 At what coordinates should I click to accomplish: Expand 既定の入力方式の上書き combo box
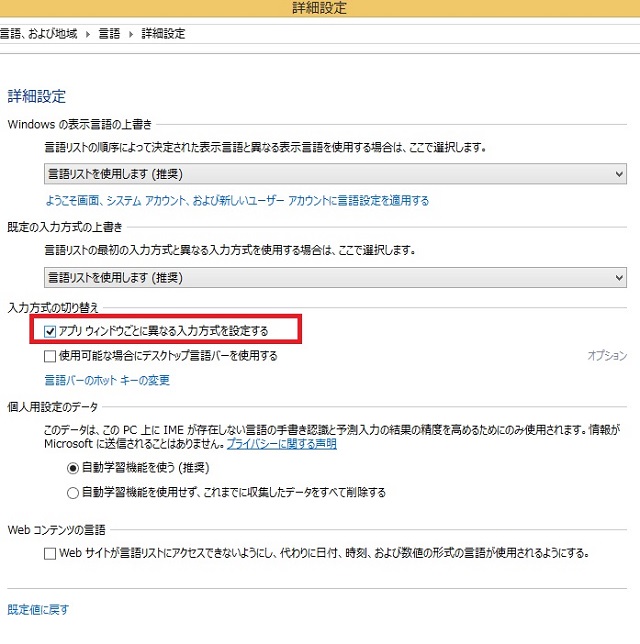coord(335,277)
